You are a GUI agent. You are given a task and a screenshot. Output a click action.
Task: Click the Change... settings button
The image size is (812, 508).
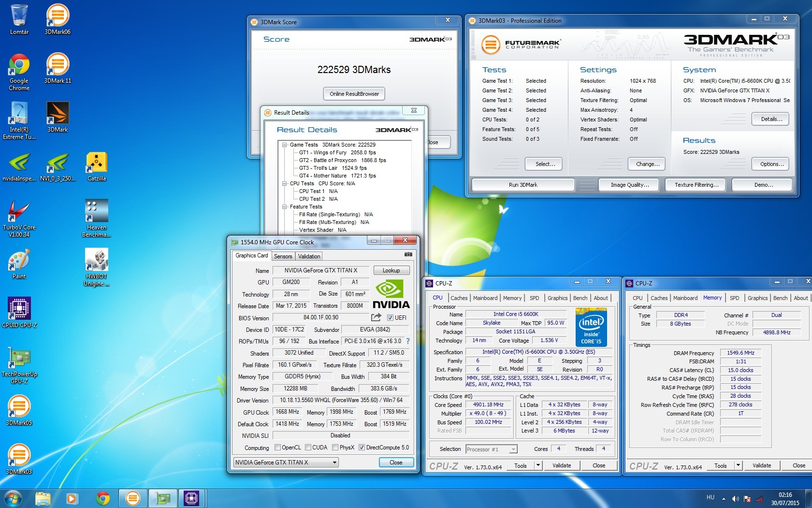[x=648, y=164]
